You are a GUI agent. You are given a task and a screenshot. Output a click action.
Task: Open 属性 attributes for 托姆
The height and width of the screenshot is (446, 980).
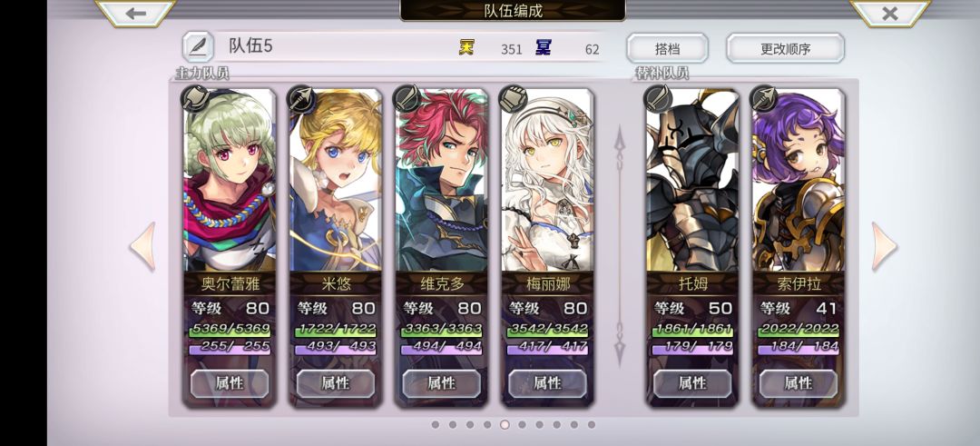tap(692, 382)
